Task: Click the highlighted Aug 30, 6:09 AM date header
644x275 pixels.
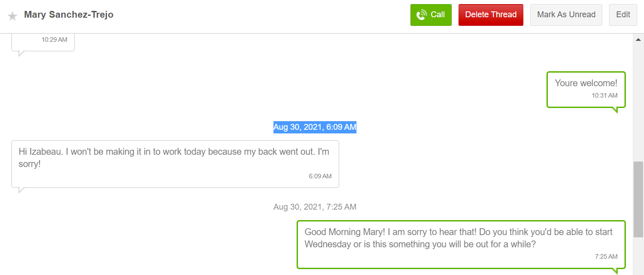Action: pyautogui.click(x=315, y=127)
